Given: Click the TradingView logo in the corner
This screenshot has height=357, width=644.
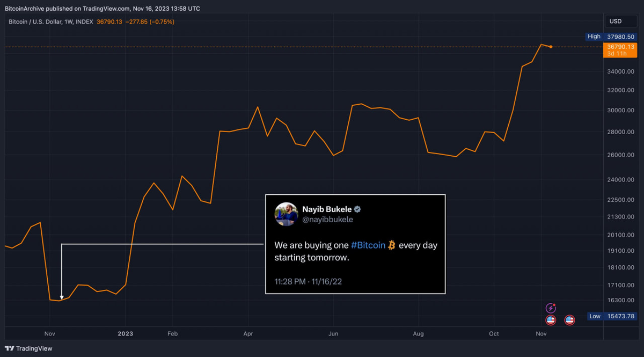Looking at the screenshot, I should [29, 348].
